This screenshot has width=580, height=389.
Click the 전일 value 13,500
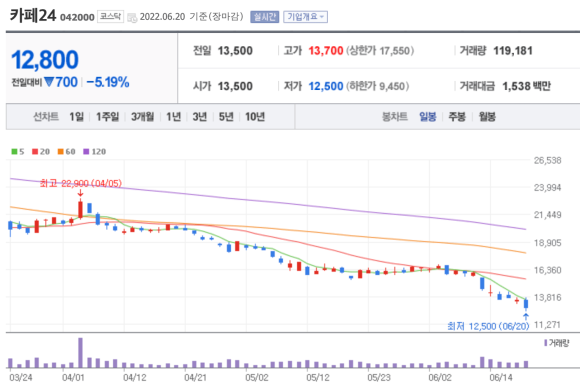point(235,51)
